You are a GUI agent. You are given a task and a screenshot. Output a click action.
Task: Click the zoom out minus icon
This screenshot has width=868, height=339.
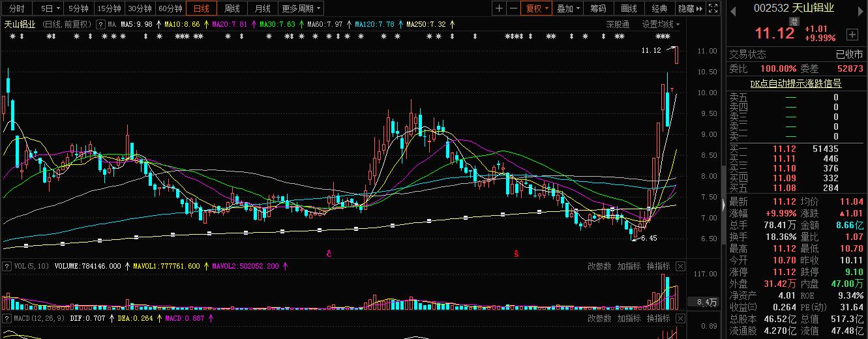[x=514, y=8]
